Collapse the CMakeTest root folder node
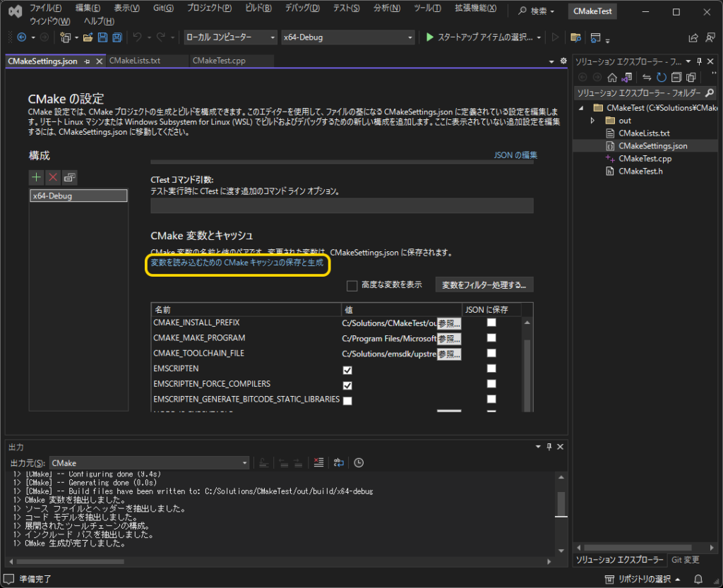The width and height of the screenshot is (723, 588). [x=581, y=108]
